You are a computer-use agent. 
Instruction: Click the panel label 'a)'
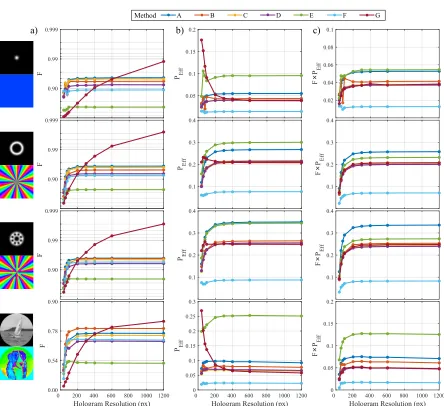pyautogui.click(x=34, y=31)
